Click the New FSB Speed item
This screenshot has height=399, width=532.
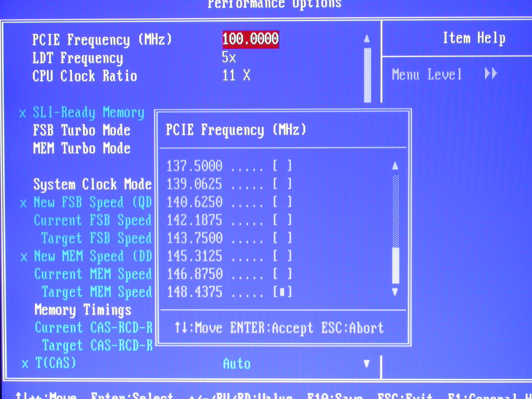(x=92, y=203)
